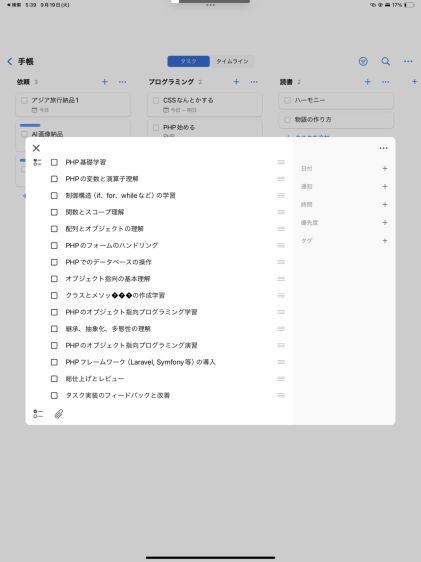Add a date with the 日付 plus icon

(x=385, y=168)
